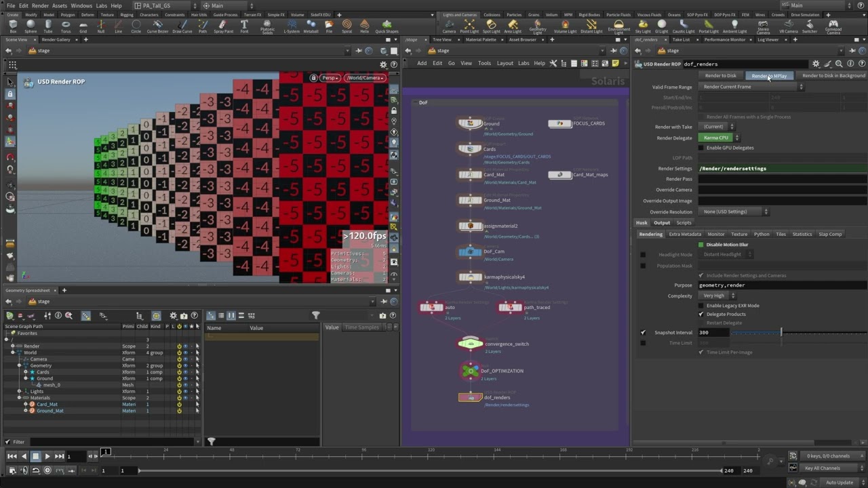Select the Spray Paint shelf tool

(223, 26)
